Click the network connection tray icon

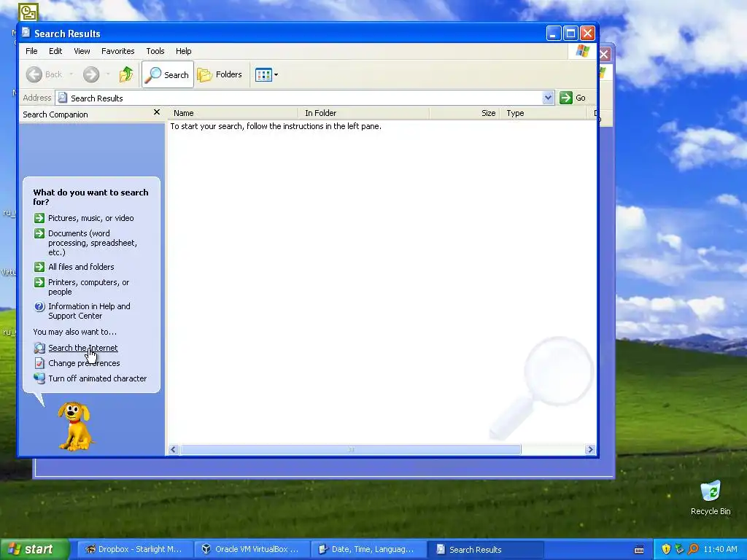point(679,549)
